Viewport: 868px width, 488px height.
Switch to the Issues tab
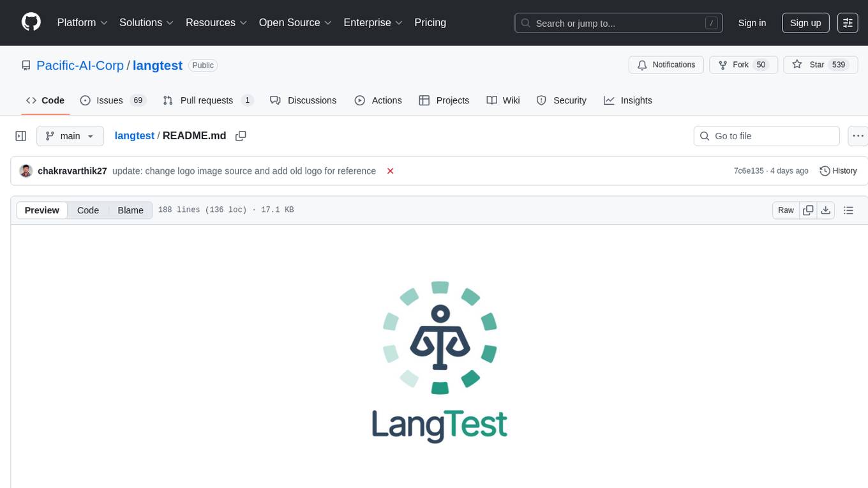pos(113,100)
